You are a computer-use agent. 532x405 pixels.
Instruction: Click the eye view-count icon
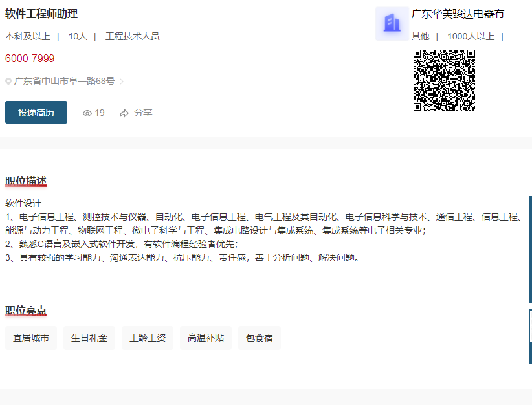pos(87,113)
